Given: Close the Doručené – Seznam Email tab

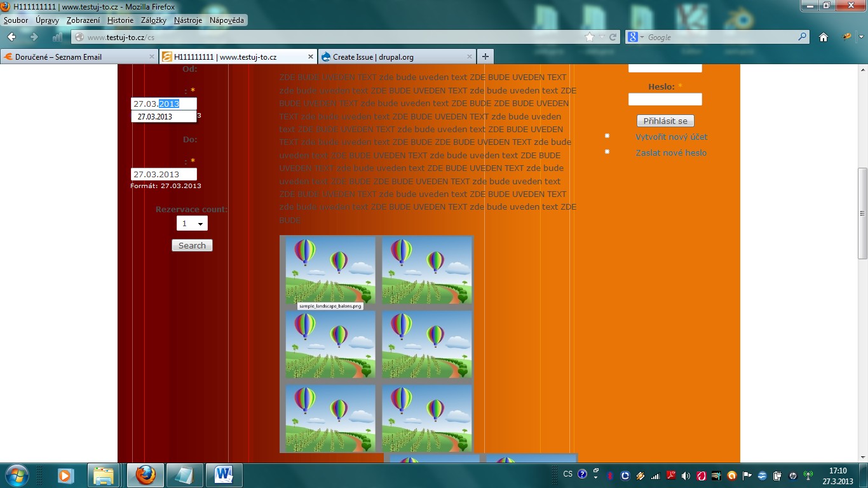Looking at the screenshot, I should [152, 57].
